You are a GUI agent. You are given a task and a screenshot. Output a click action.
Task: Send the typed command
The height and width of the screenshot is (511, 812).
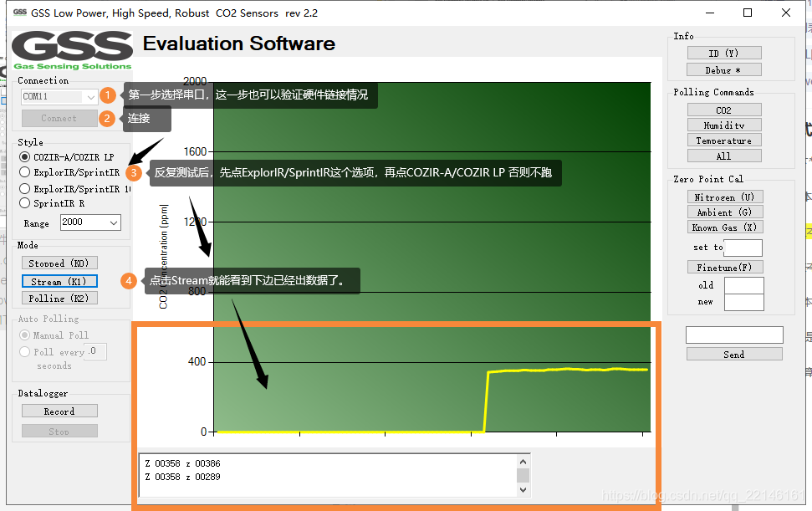(x=734, y=354)
